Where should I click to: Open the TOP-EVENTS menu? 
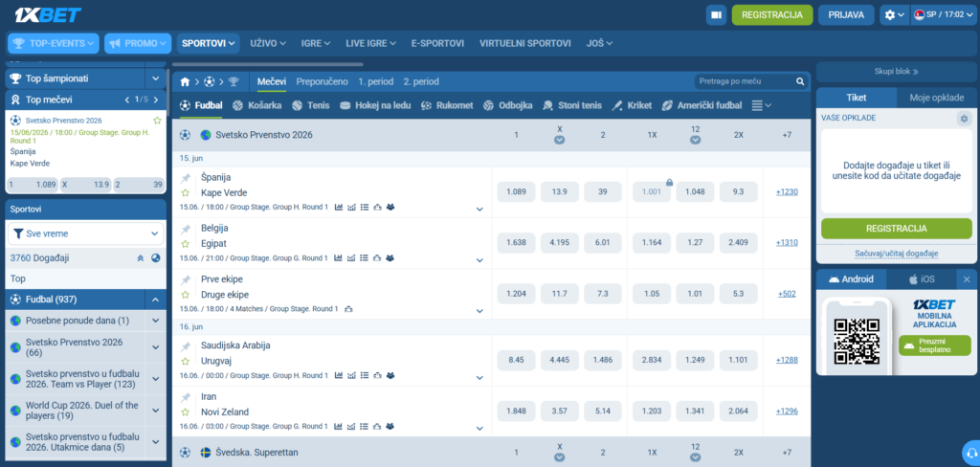54,44
